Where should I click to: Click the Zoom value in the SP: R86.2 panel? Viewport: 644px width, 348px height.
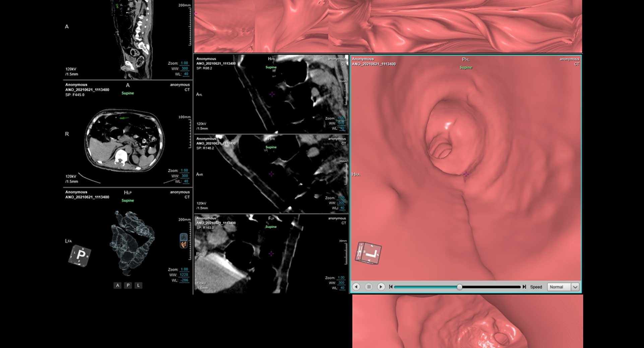click(x=341, y=118)
